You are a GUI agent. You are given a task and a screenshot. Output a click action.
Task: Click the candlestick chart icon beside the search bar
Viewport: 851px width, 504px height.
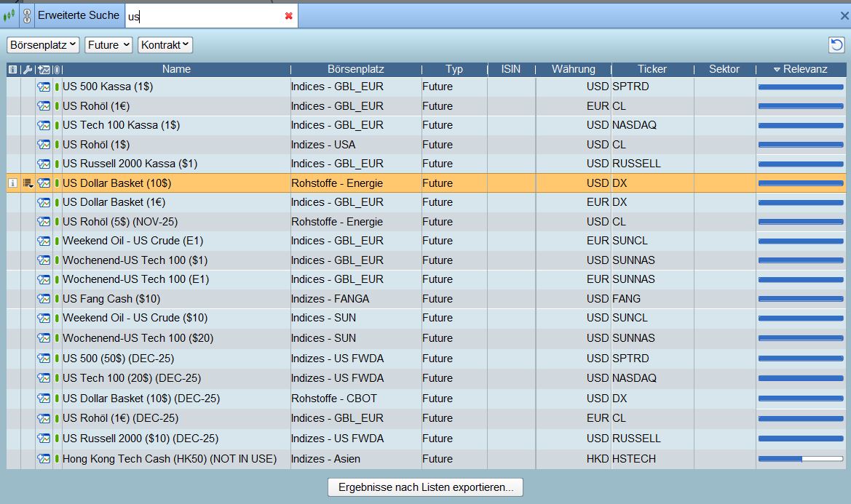click(9, 15)
